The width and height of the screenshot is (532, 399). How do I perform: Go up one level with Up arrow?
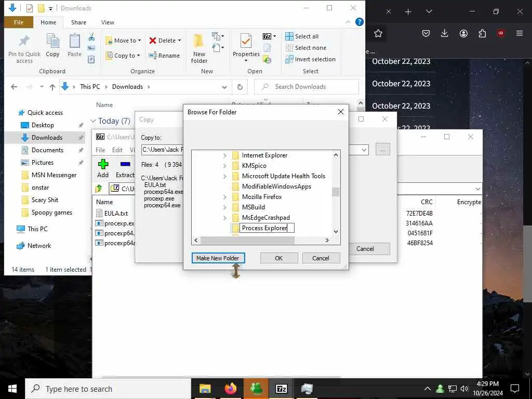pyautogui.click(x=52, y=87)
